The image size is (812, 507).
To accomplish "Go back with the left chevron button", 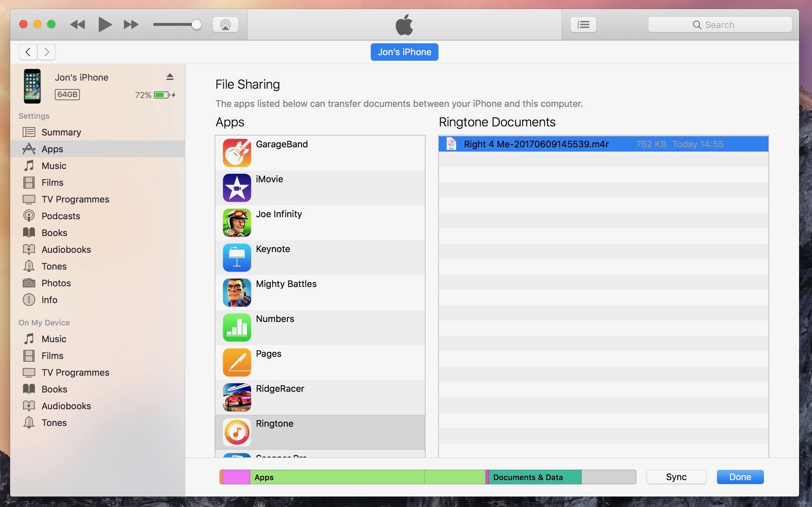I will coord(28,52).
